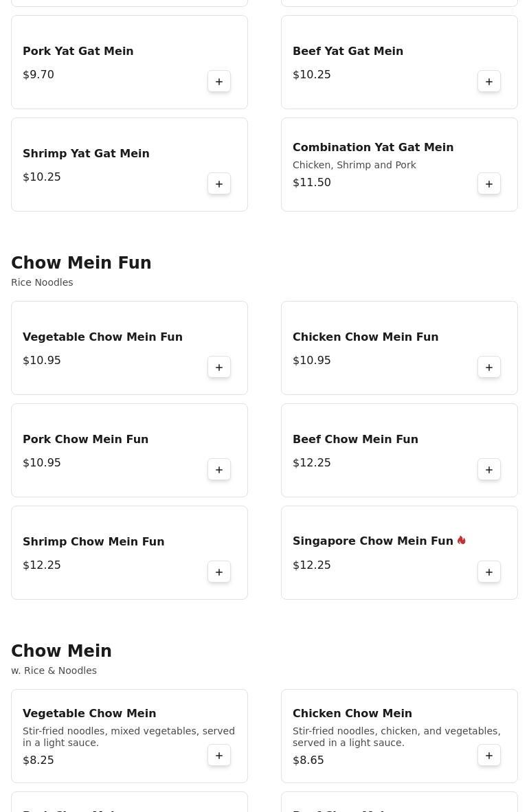
Task: Select the Singapore Chow Mein Fun title
Action: pyautogui.click(x=372, y=541)
